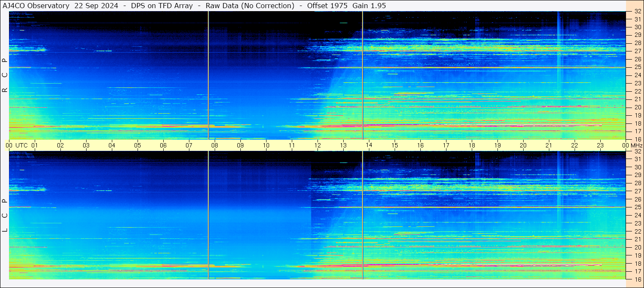
Task: Click the '06' hour label on time axis
Action: [x=163, y=145]
